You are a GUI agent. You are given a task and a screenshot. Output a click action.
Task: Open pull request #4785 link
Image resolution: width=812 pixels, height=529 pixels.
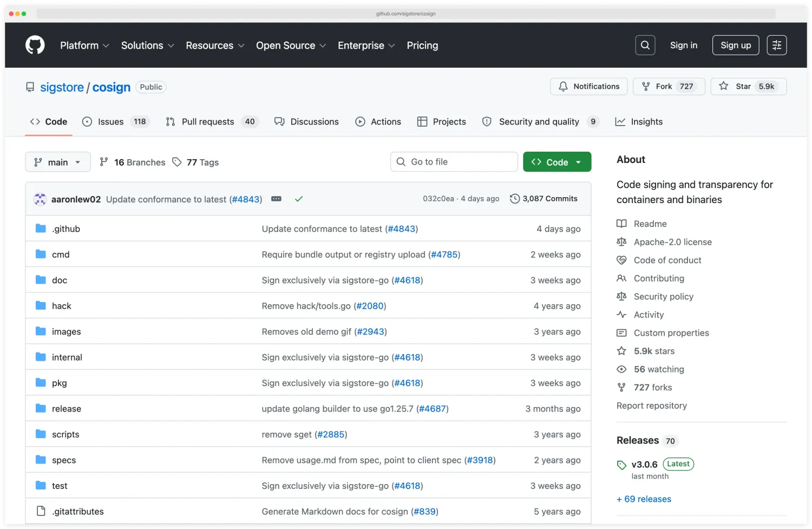[444, 254]
